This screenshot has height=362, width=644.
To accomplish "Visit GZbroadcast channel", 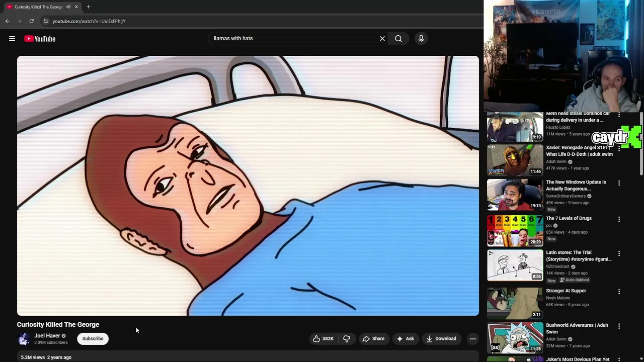I will (557, 266).
